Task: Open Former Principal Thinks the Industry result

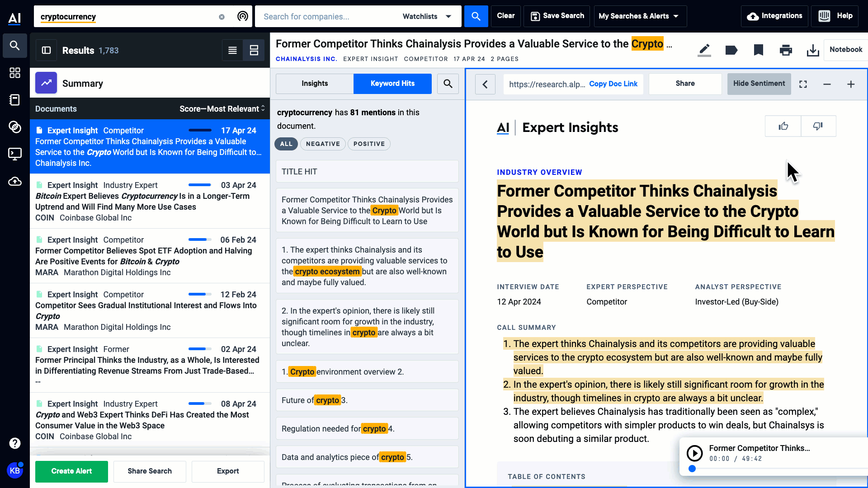Action: click(x=150, y=366)
